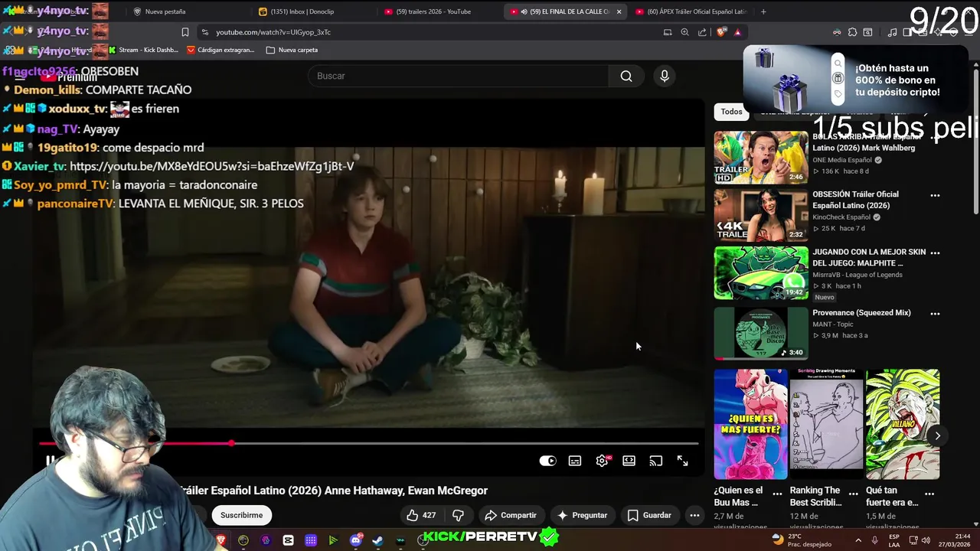Click the Suscribirme button

[241, 515]
